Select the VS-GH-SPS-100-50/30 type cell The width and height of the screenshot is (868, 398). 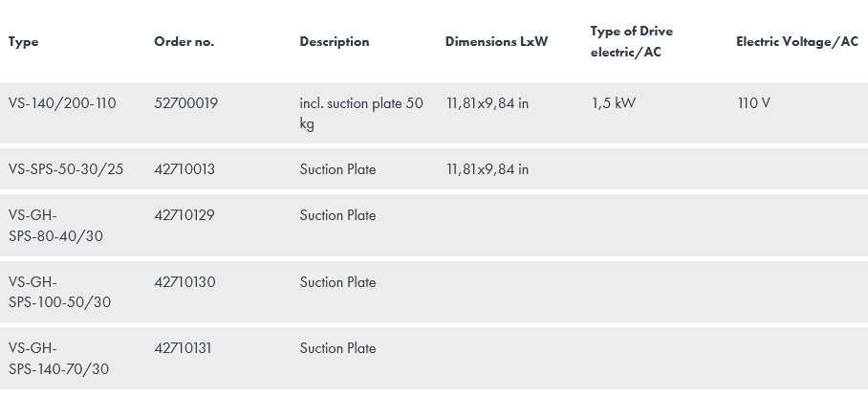click(x=59, y=292)
